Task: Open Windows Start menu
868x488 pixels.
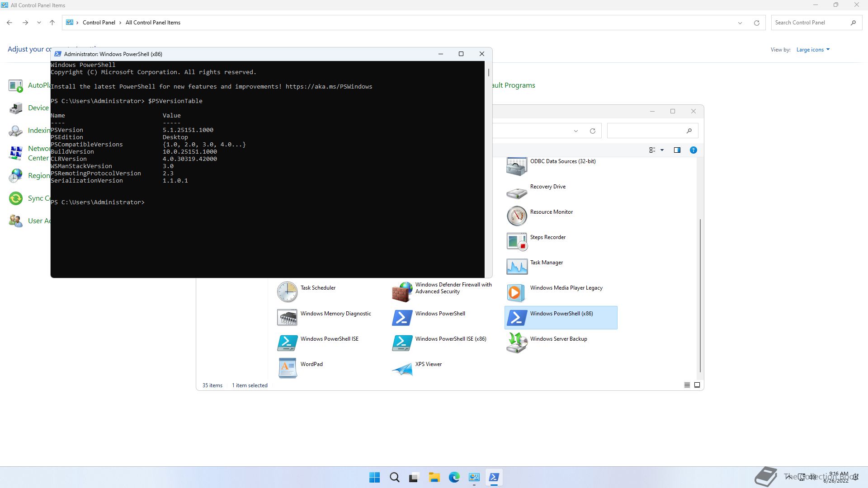Action: click(x=374, y=477)
